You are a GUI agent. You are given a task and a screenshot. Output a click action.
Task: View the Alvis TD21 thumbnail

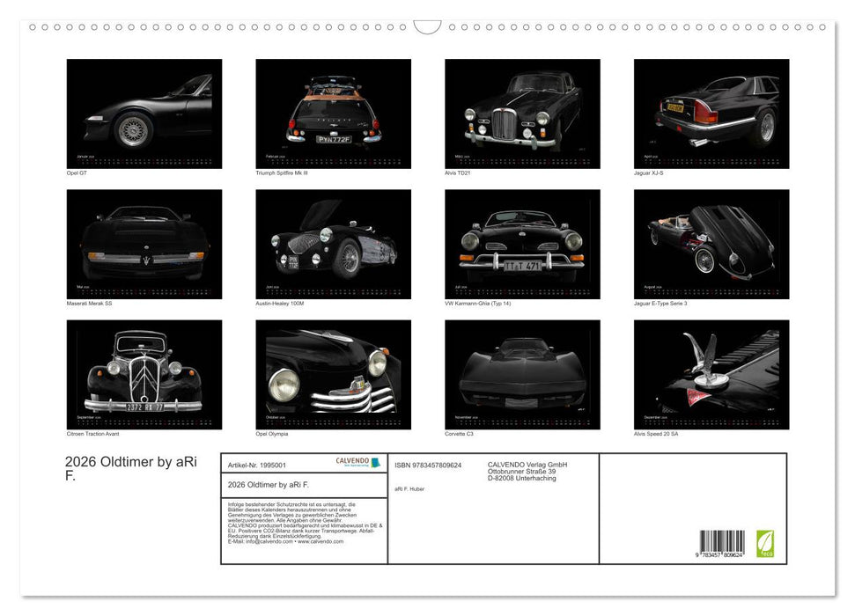[x=521, y=113]
